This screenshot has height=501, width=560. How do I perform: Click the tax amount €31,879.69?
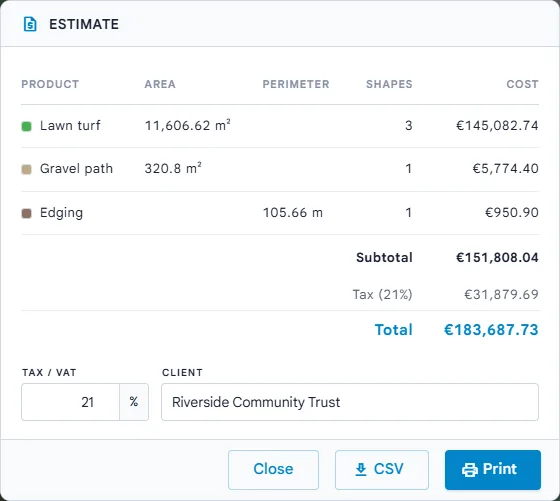pos(501,295)
